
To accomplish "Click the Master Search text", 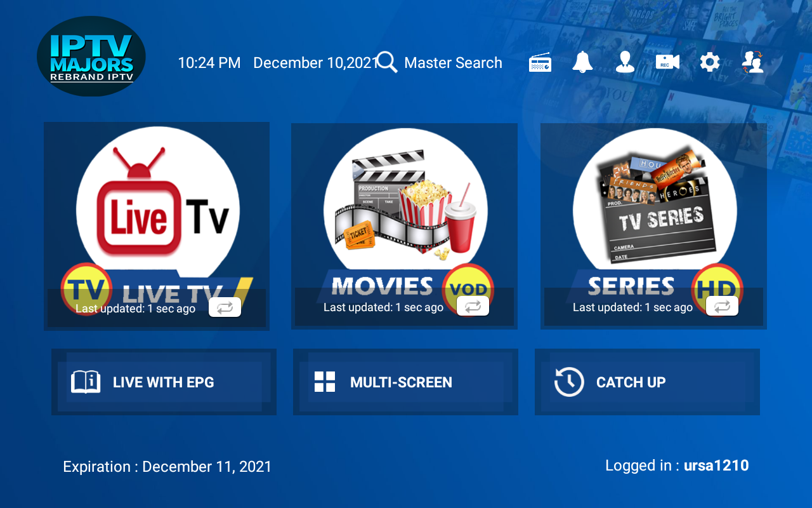I will 453,63.
